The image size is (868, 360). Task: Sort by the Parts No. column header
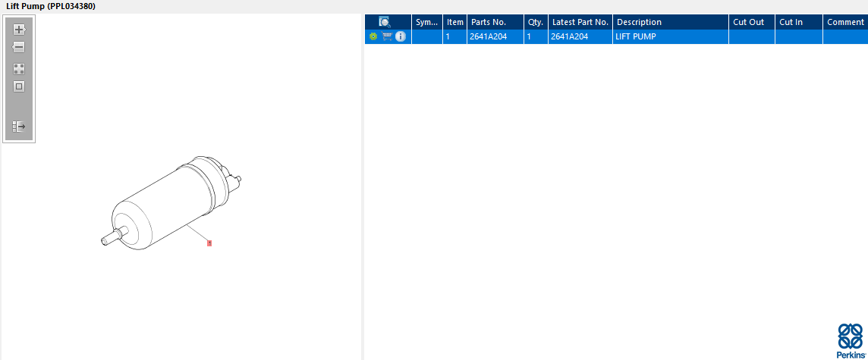tap(495, 22)
